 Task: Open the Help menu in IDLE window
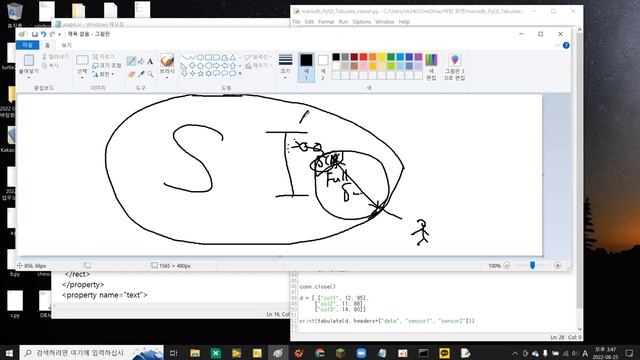pos(404,22)
